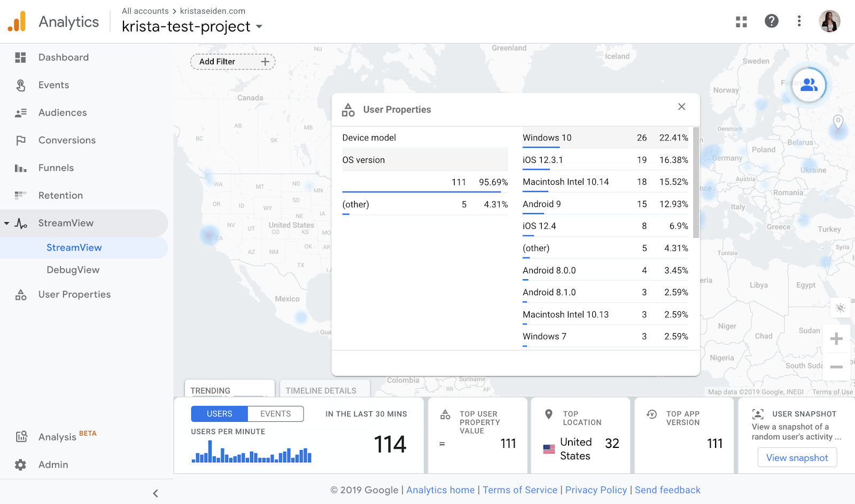Click the StreamView pulse icon
Viewport: 855px width, 504px height.
(21, 223)
